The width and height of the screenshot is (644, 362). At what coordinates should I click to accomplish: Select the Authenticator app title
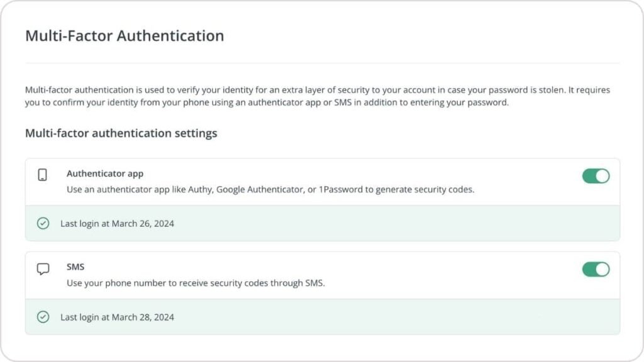105,173
